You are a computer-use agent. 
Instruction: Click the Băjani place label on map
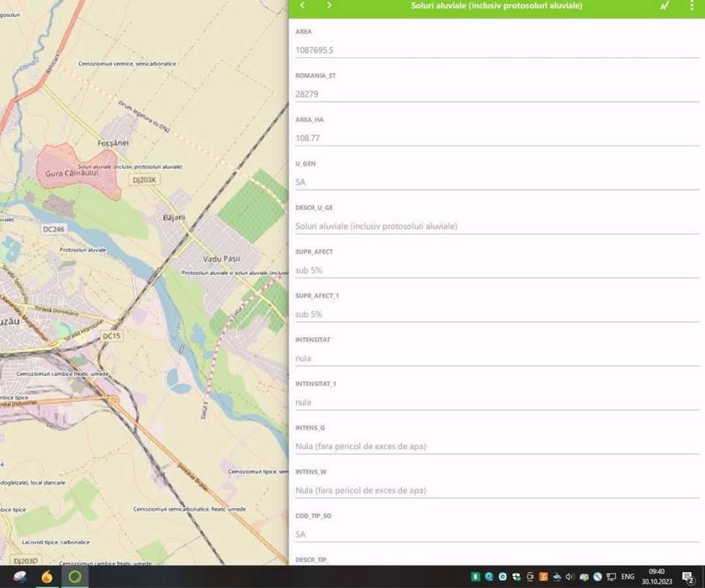tap(174, 218)
